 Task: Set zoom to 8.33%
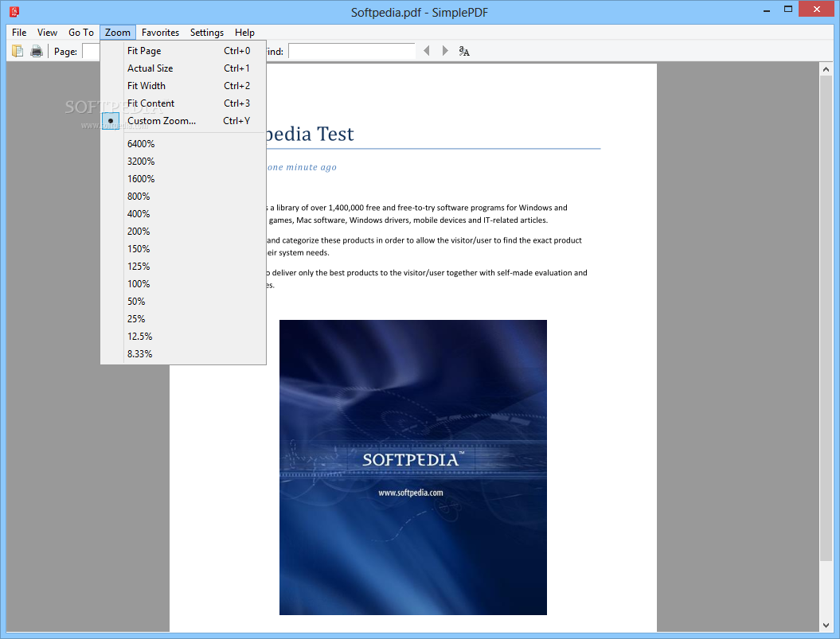point(182,354)
